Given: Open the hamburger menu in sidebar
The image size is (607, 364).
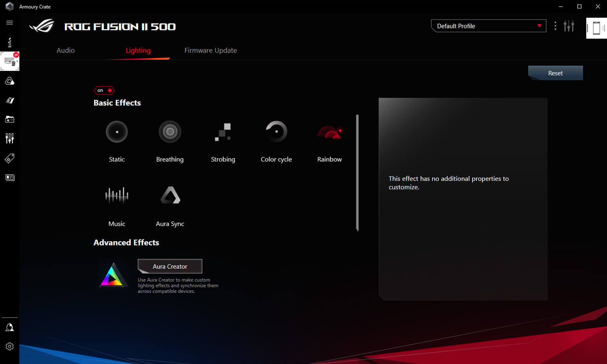Looking at the screenshot, I should (10, 23).
